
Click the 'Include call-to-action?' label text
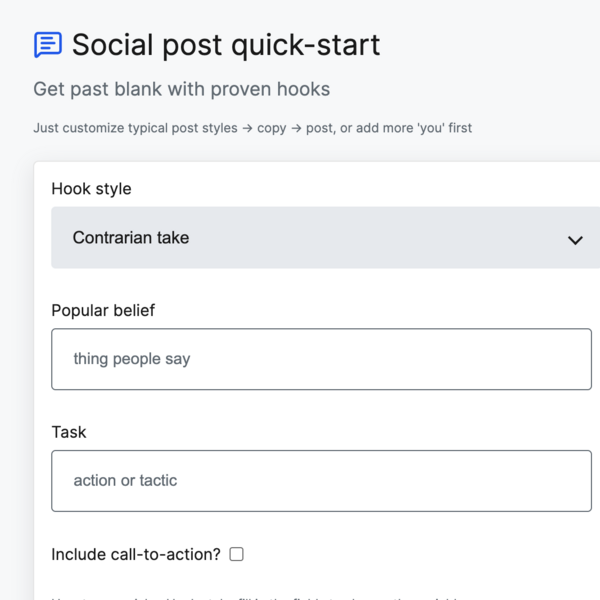[x=135, y=554]
